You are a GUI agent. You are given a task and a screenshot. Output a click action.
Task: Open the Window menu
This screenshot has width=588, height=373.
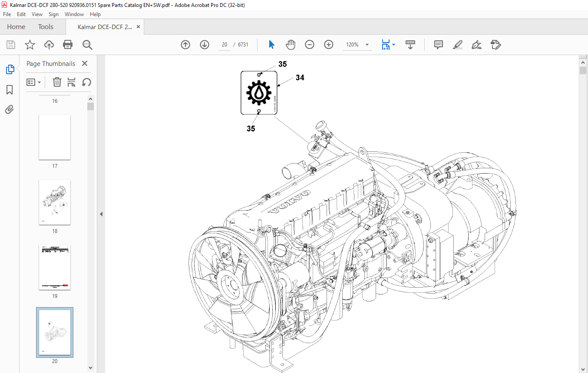tap(74, 14)
